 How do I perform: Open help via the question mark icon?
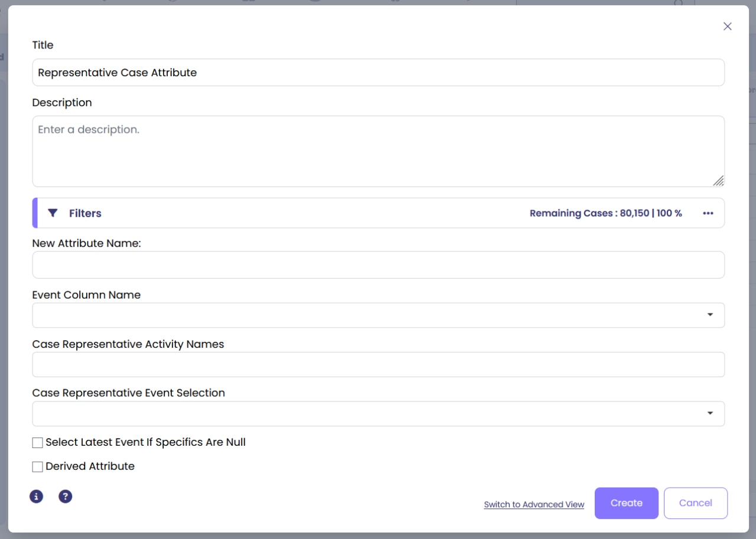(x=66, y=496)
